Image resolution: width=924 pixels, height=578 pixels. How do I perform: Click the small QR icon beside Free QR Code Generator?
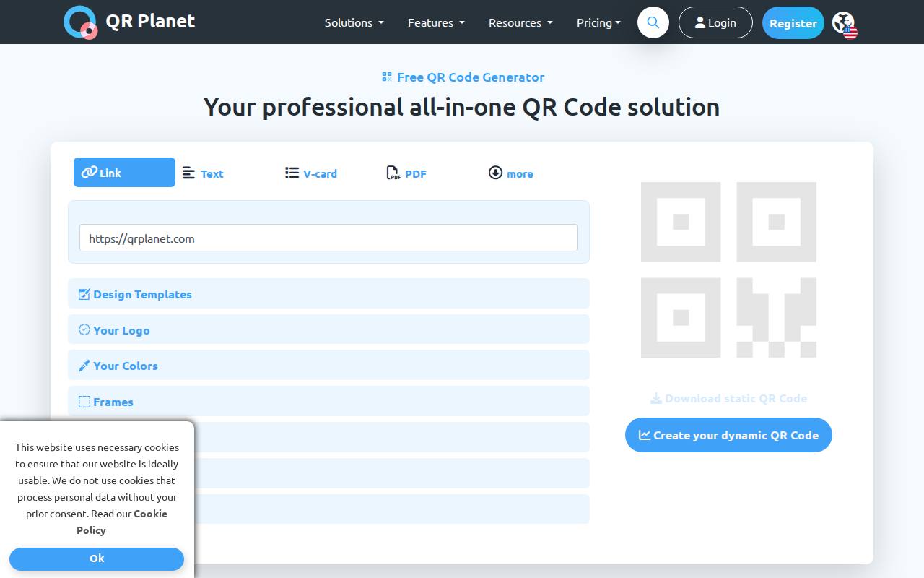pos(387,77)
